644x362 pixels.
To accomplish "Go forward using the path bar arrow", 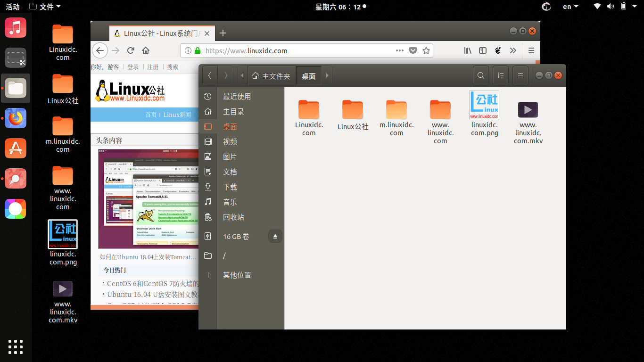I will (327, 75).
